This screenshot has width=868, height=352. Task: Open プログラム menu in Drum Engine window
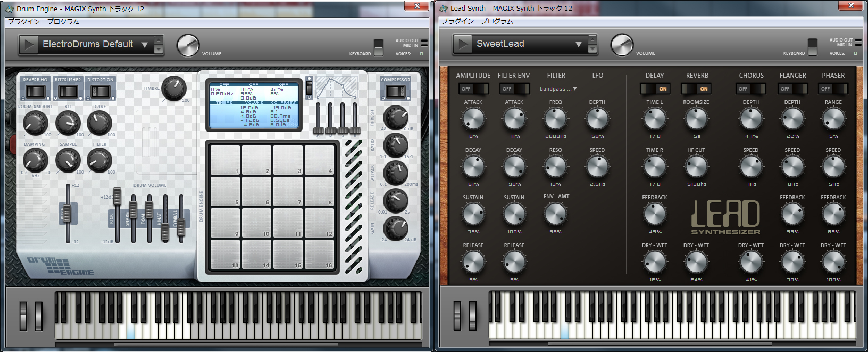tap(63, 22)
